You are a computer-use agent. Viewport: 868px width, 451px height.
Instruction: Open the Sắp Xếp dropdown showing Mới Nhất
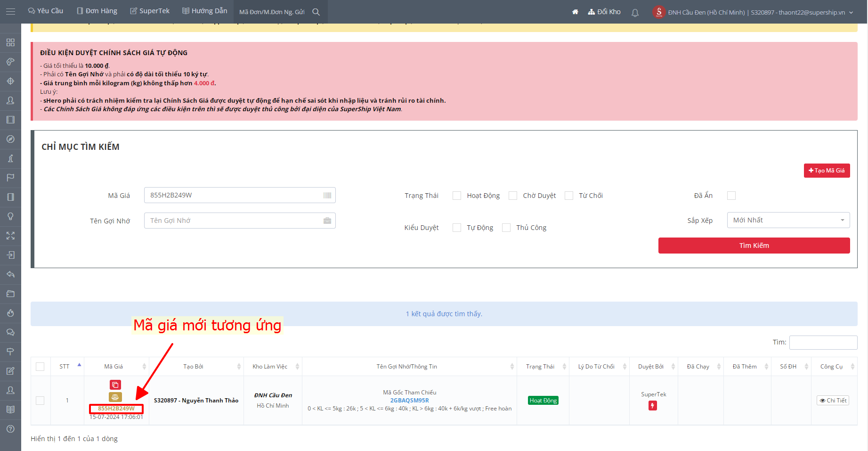tap(788, 220)
